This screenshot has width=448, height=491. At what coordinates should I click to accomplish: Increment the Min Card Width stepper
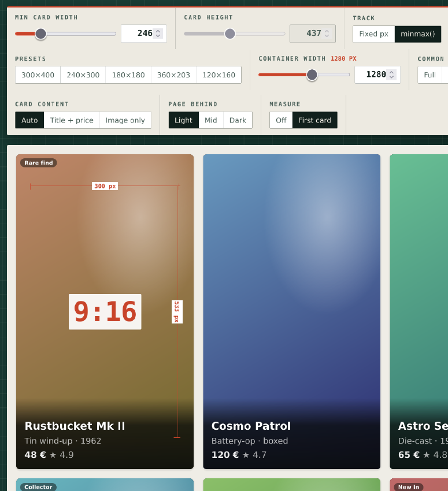(158, 31)
